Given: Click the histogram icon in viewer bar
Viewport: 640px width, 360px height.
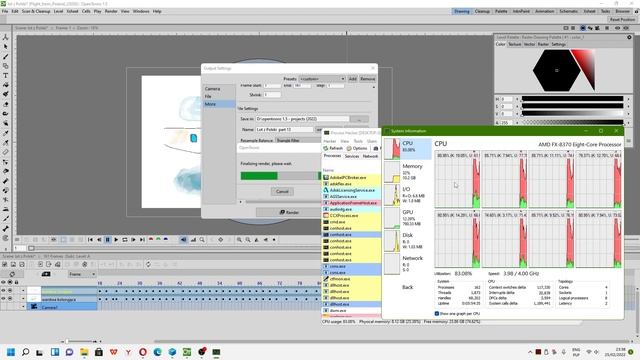Looking at the screenshot, I should pos(193,240).
